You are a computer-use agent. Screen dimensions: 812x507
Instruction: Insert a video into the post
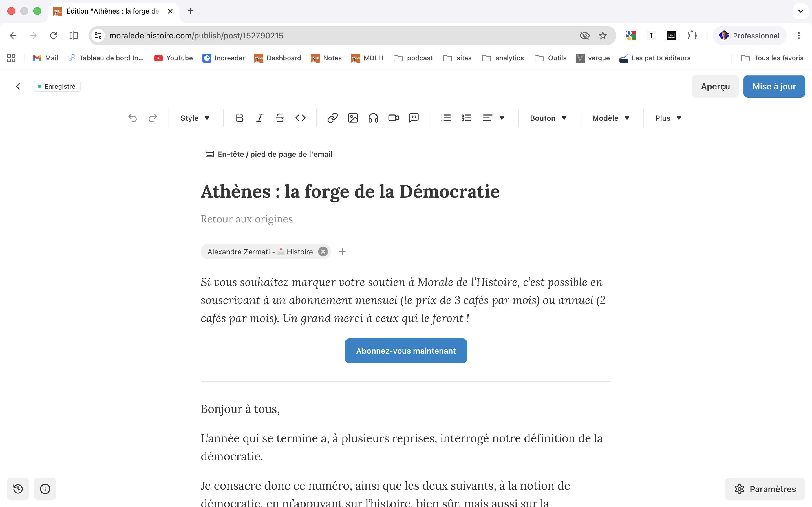point(394,118)
